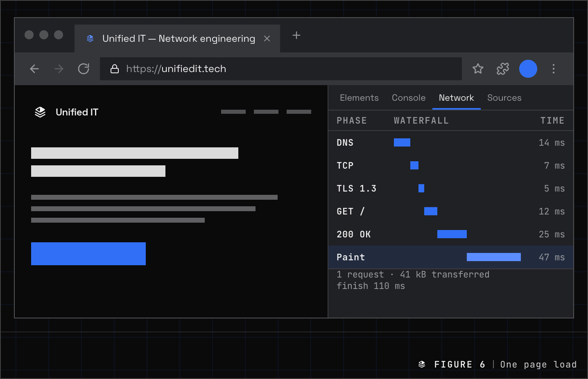Image resolution: width=588 pixels, height=379 pixels.
Task: Select the Paint phase row
Action: (x=451, y=257)
